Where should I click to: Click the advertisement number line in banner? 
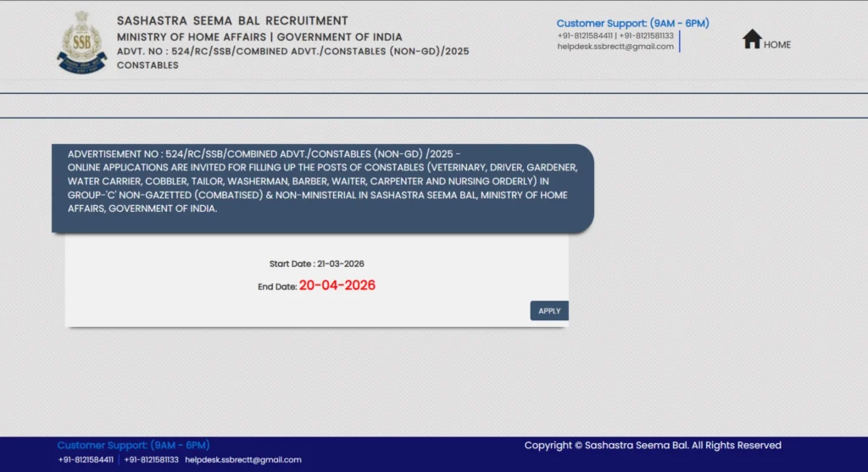click(x=264, y=154)
